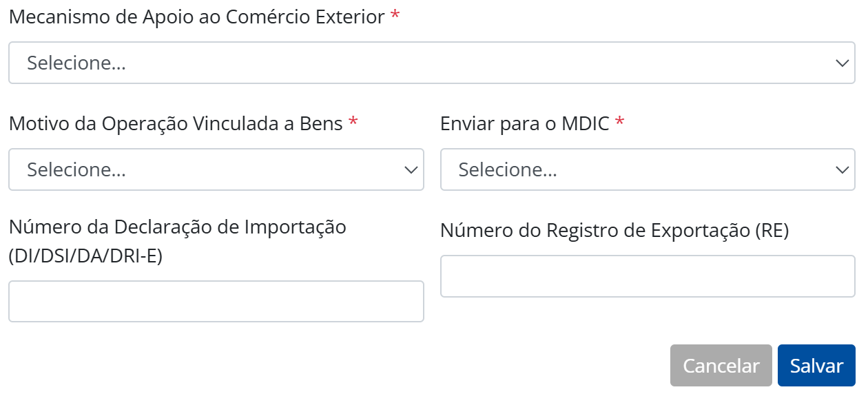This screenshot has width=868, height=394.
Task: Click the Mecanismo de Apoio ao Comércio Exterior label
Action: [x=197, y=17]
